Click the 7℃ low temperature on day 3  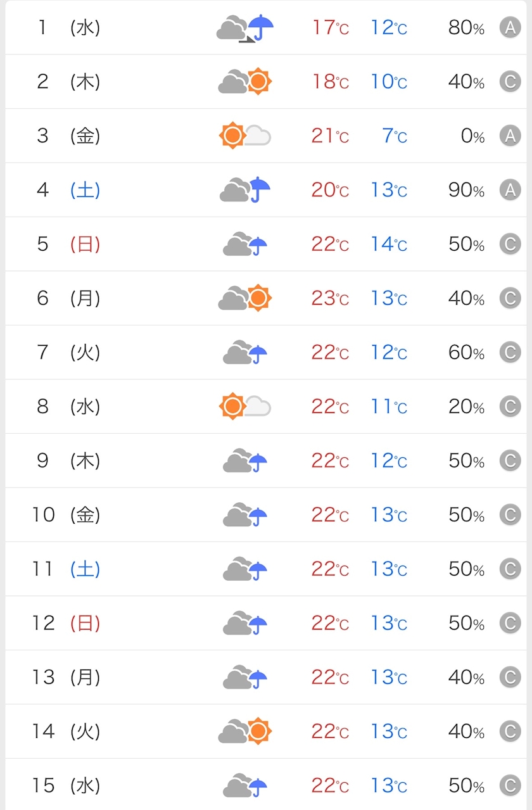coord(394,136)
